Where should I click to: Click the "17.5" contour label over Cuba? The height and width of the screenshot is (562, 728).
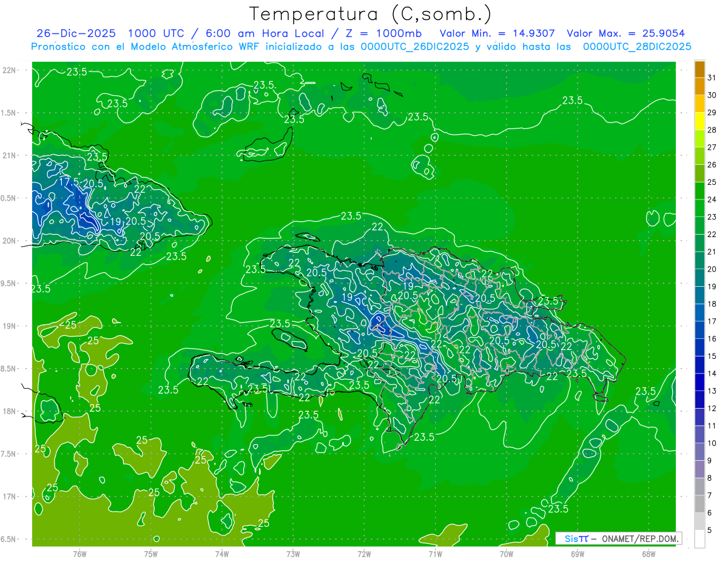[x=69, y=182]
